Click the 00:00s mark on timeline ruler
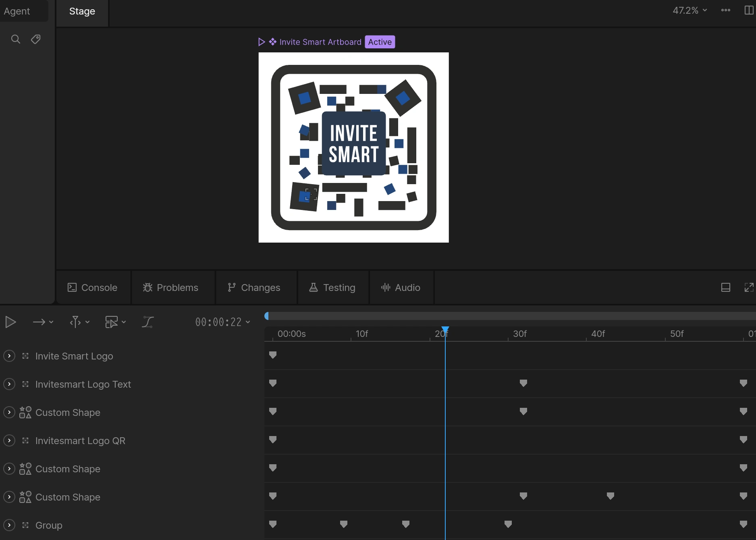Screen dimensions: 756x540 tap(292, 334)
